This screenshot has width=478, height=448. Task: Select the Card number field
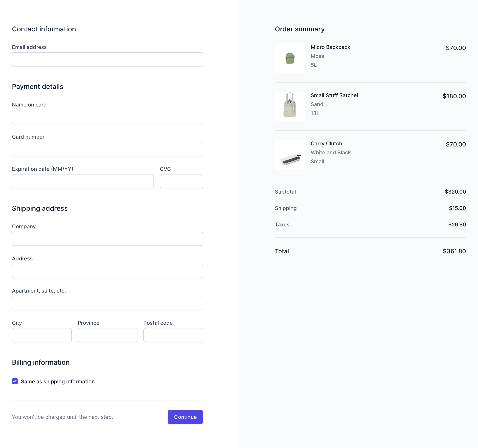coord(107,149)
